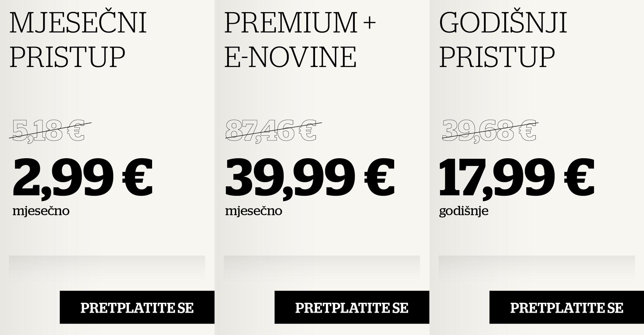This screenshot has width=644, height=335.
Task: Click the E-NOVINE heading text
Action: pos(290,57)
